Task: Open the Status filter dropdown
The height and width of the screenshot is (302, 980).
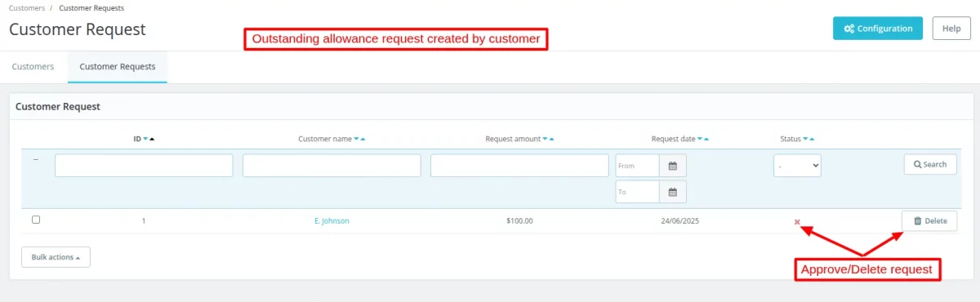Action: click(x=797, y=166)
